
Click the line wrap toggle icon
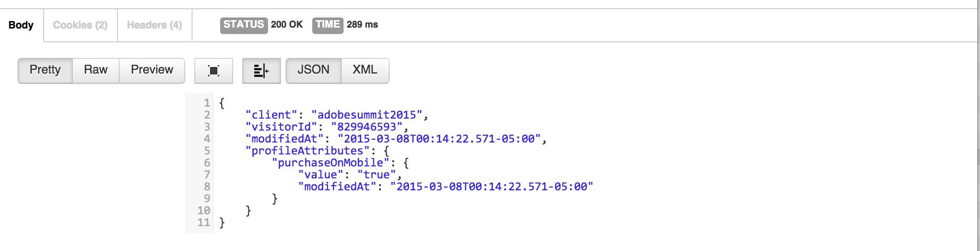pos(261,70)
